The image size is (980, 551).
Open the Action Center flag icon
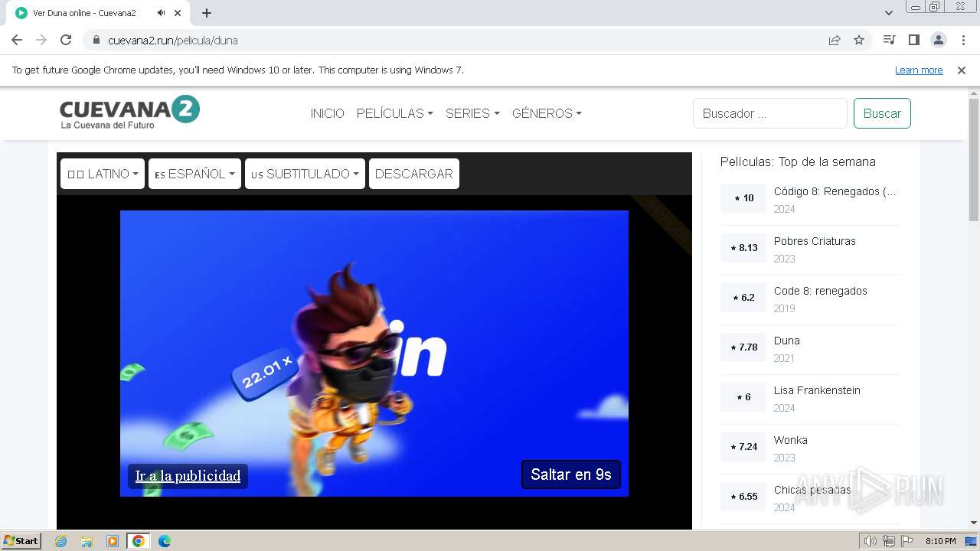[907, 541]
